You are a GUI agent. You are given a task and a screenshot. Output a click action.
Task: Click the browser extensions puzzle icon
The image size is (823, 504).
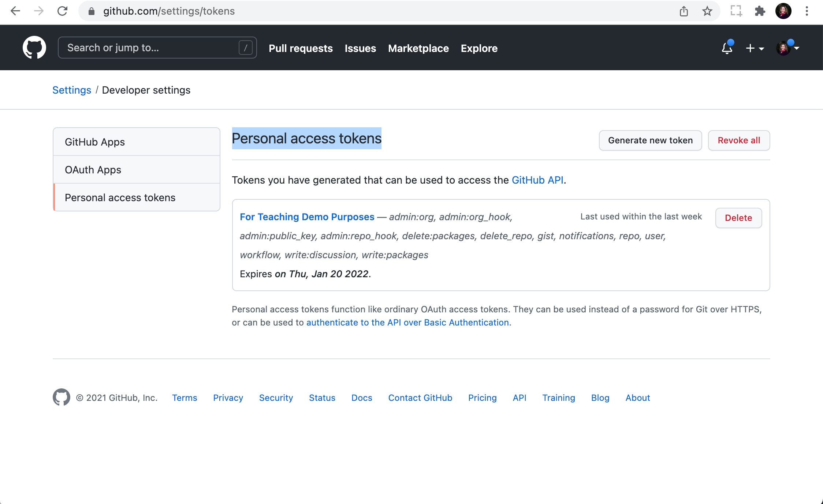coord(760,11)
